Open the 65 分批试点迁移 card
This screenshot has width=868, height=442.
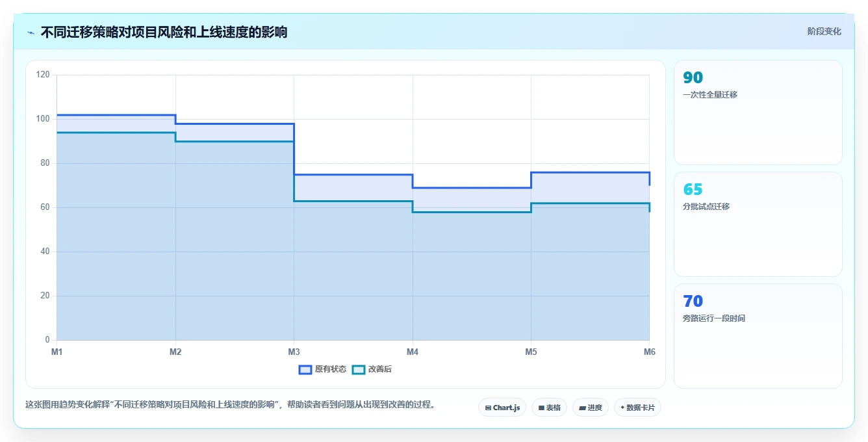coord(758,224)
